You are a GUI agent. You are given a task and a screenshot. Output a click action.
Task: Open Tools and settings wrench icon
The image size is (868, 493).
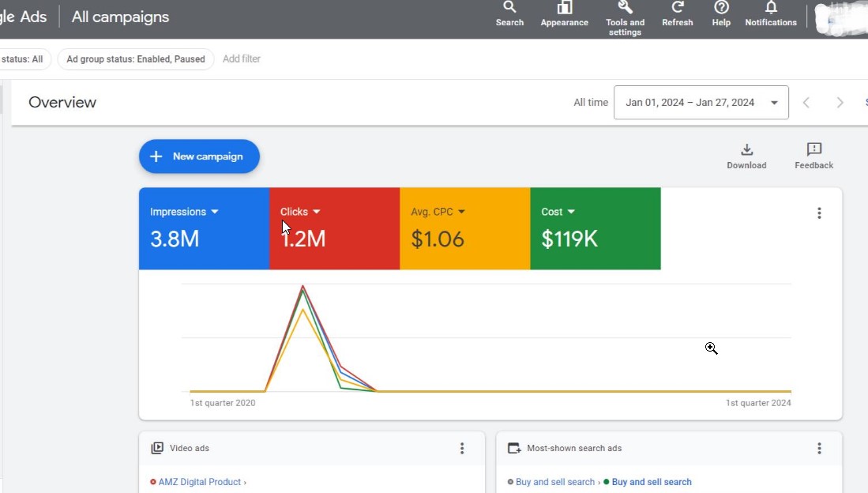click(625, 8)
